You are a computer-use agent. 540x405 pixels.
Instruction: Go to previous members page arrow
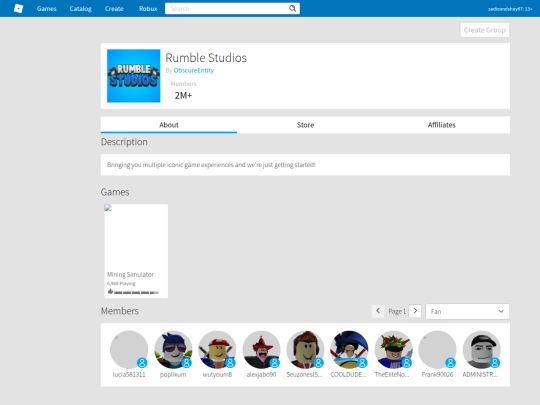[378, 311]
